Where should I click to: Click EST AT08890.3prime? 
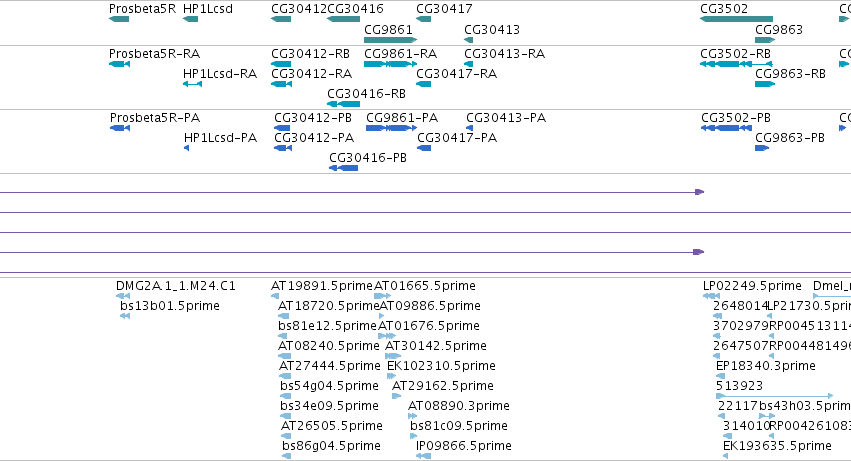point(459,406)
